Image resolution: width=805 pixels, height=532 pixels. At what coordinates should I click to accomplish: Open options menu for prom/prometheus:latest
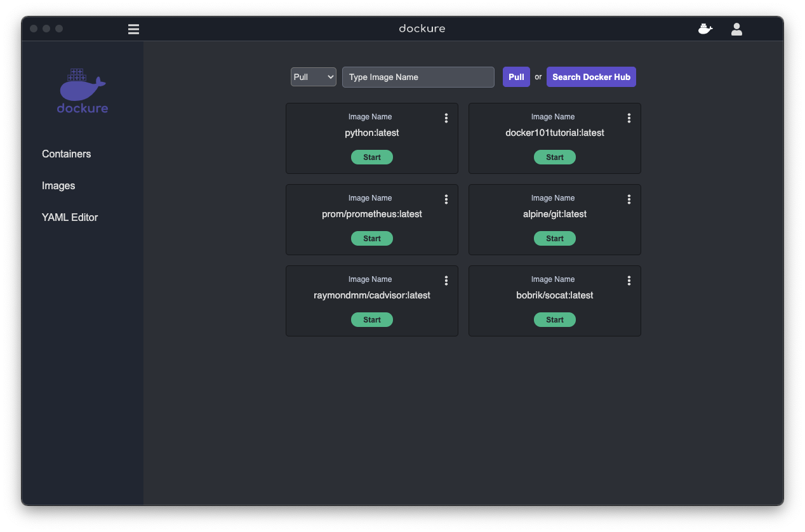tap(446, 199)
